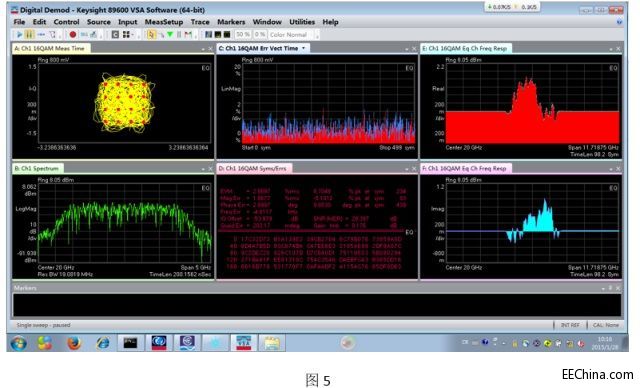This screenshot has height=388, width=640.
Task: Click the gray C toolbar button
Action: pyautogui.click(x=115, y=35)
